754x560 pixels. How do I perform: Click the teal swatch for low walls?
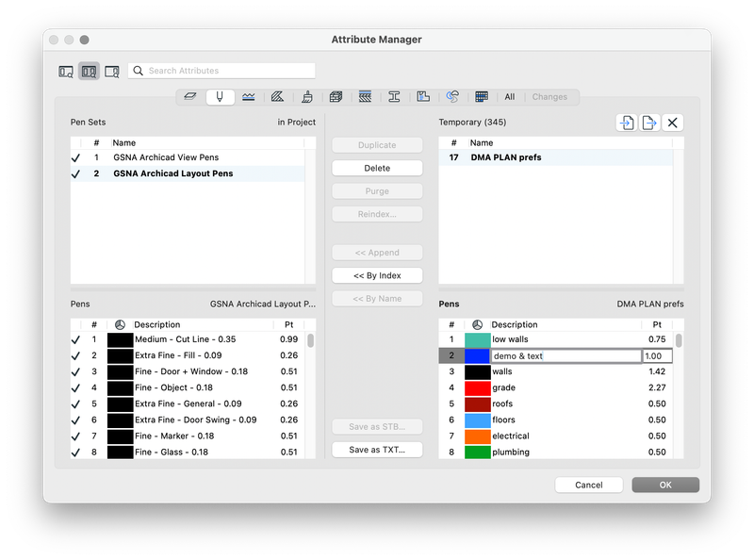[477, 339]
